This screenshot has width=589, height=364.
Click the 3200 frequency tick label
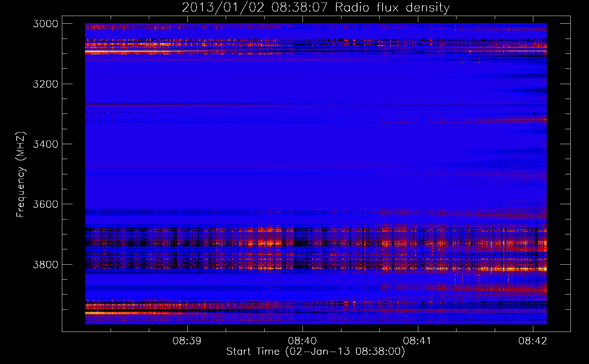coord(46,84)
